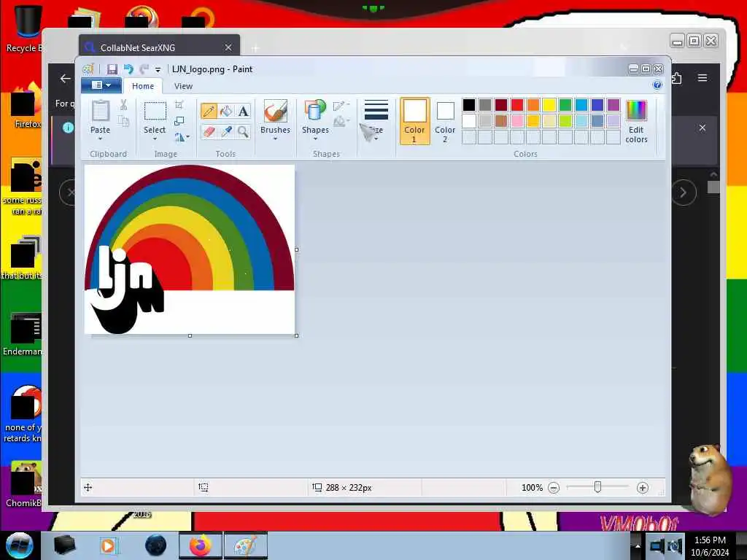Pick the yellow color swatch

coord(549,105)
